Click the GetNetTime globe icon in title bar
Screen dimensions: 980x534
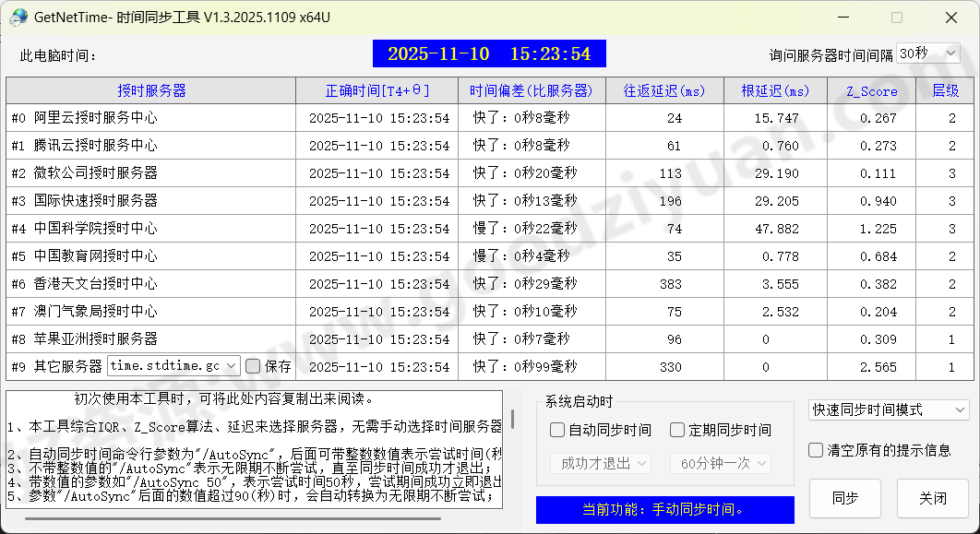coord(20,18)
